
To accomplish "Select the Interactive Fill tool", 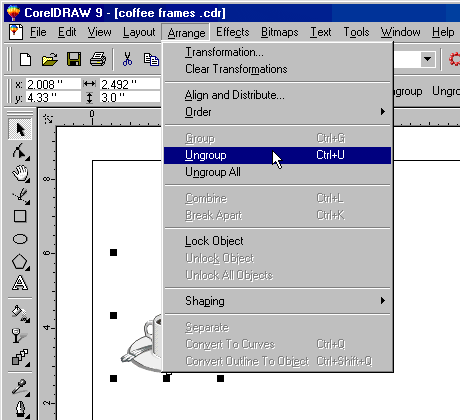I will [x=20, y=313].
